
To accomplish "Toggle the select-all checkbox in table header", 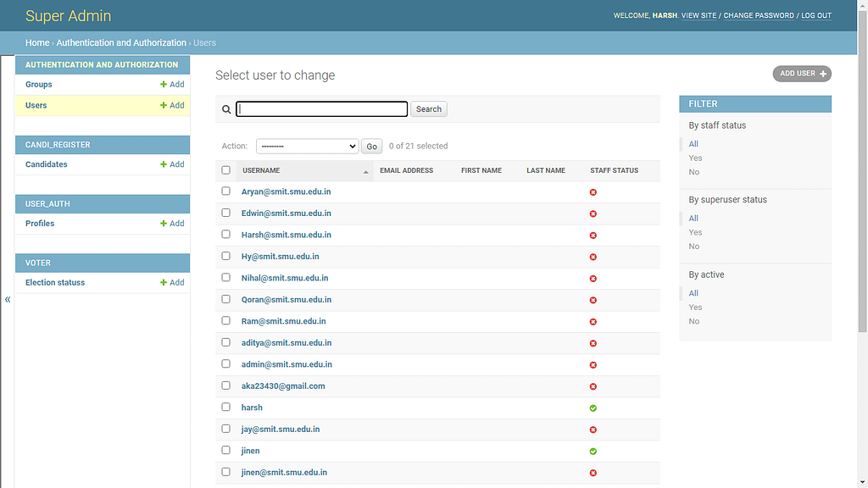I will tap(225, 170).
